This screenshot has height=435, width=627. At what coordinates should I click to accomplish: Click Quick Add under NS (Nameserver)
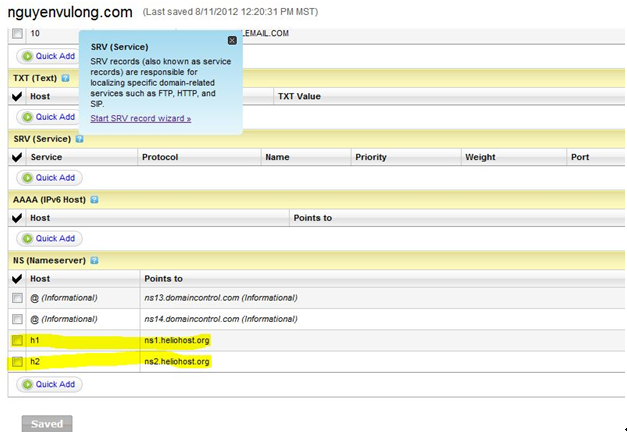pos(49,384)
